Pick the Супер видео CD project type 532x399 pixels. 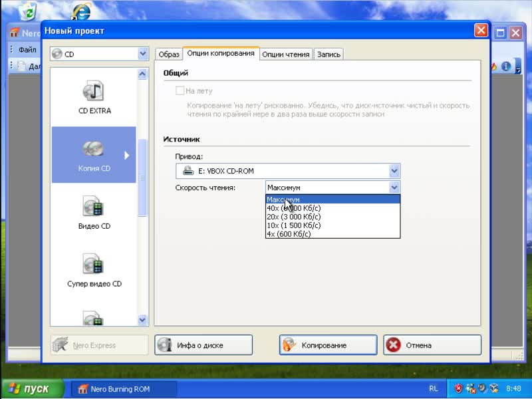[94, 271]
